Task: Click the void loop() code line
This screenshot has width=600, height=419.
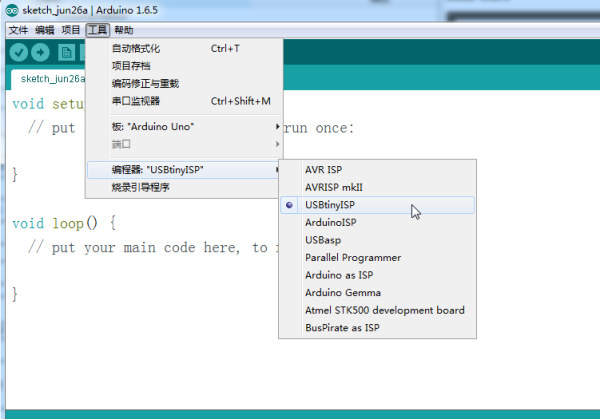Action: coord(64,223)
